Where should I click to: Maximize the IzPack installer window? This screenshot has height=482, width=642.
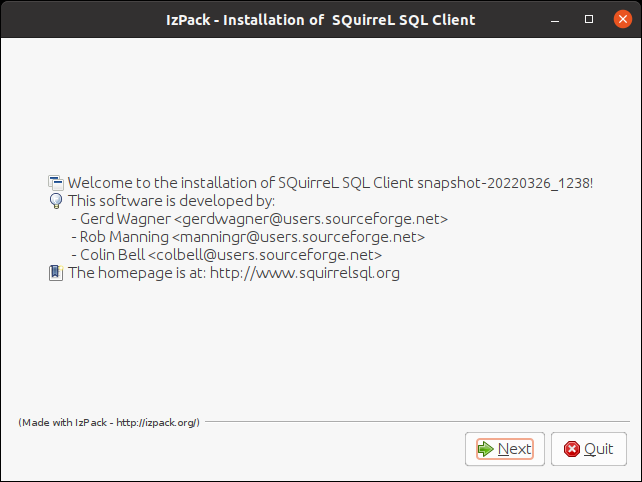(x=589, y=19)
